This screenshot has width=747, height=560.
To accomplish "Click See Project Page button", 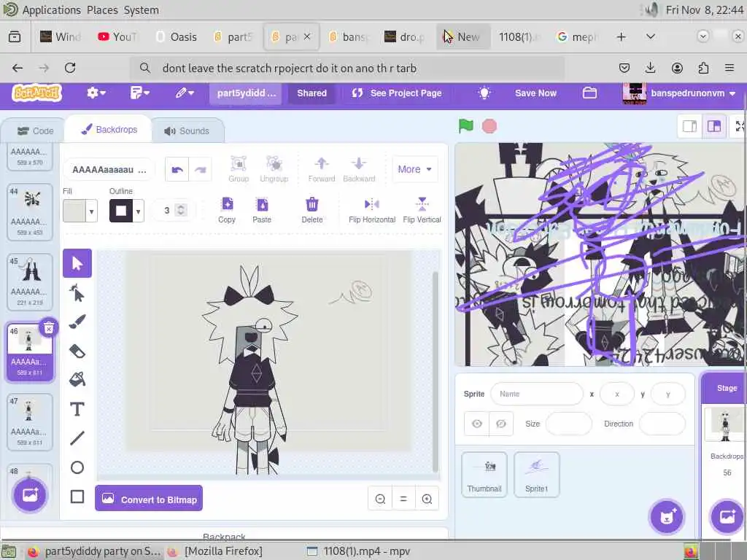I will point(397,93).
